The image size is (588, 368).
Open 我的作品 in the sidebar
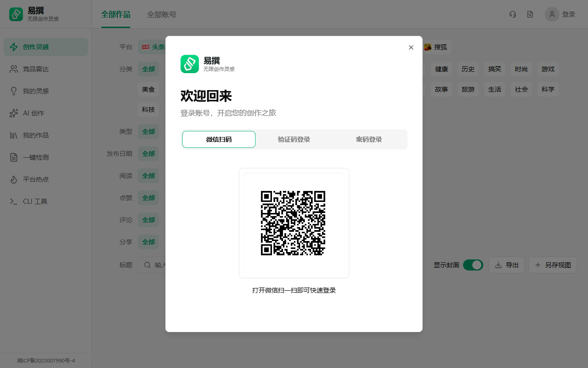coord(46,135)
